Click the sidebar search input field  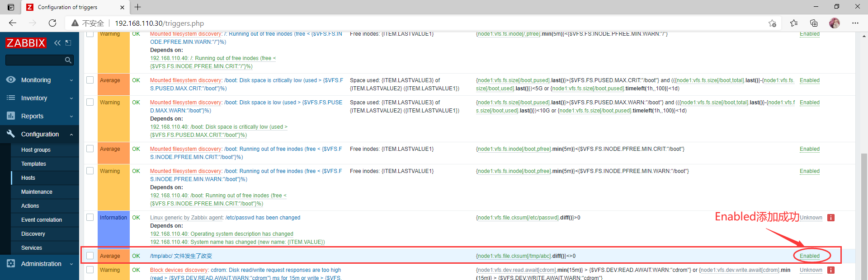pyautogui.click(x=35, y=60)
